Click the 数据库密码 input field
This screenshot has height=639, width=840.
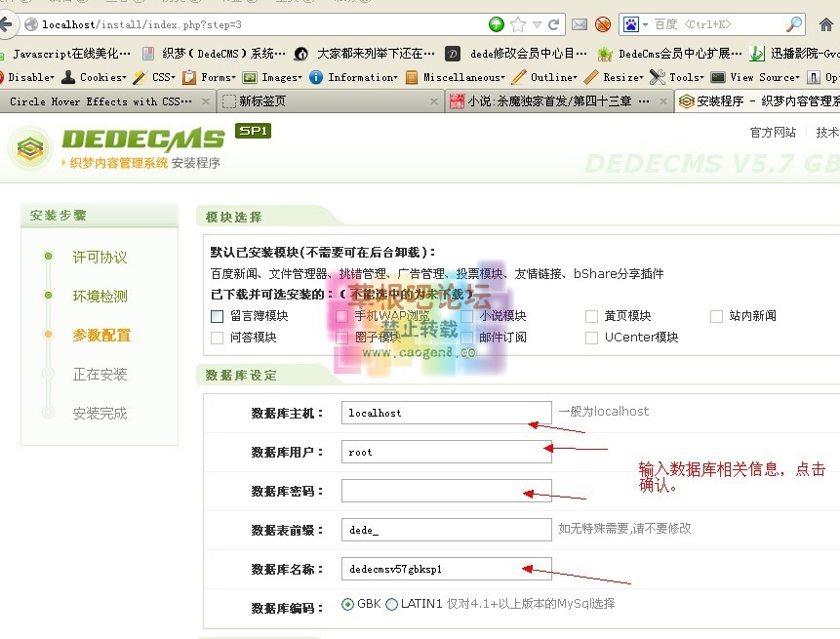coord(446,491)
